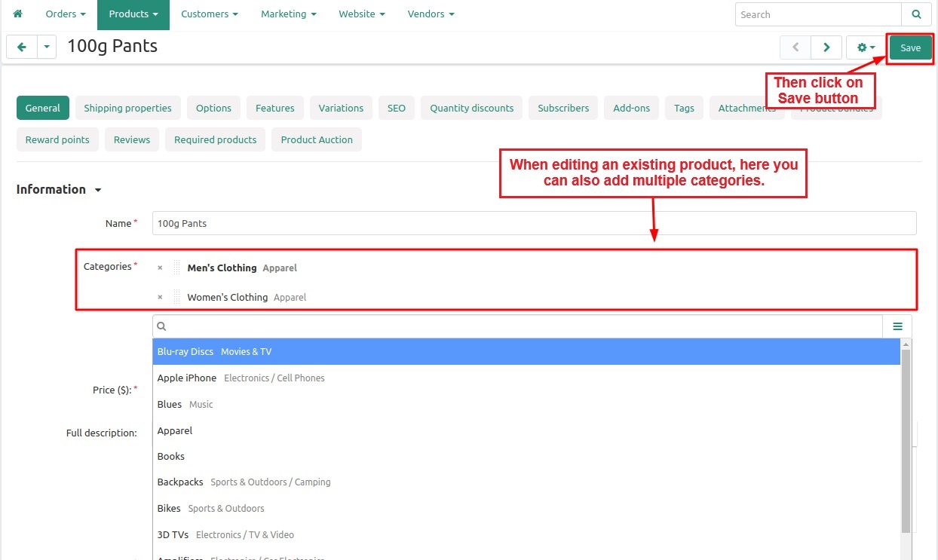Image resolution: width=938 pixels, height=560 pixels.
Task: Click drag handle beside Women's Clothing
Action: [x=177, y=297]
